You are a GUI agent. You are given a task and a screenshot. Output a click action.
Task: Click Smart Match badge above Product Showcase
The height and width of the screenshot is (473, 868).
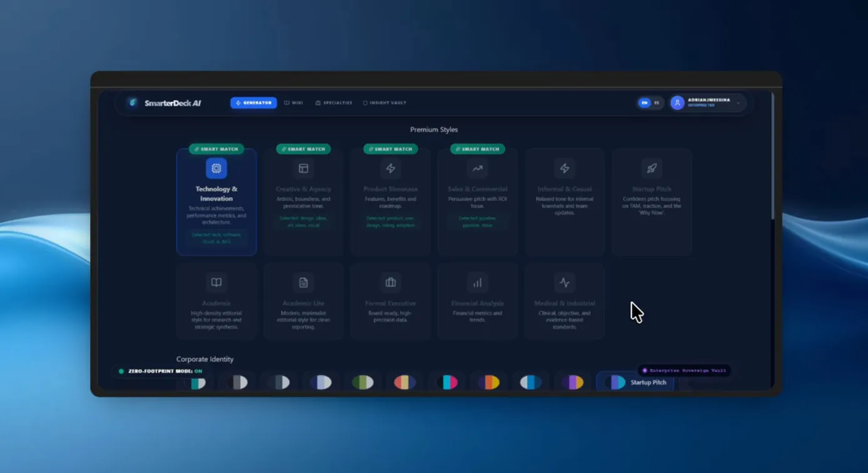pos(391,149)
